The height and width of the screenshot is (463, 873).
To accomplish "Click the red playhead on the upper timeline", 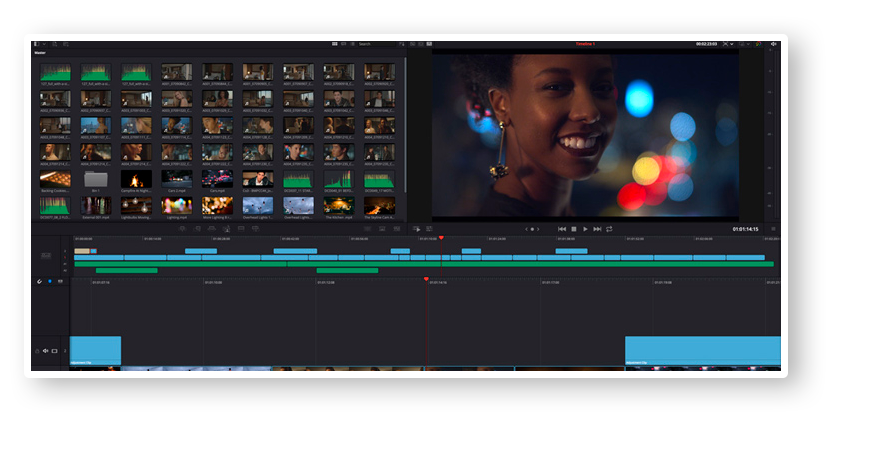I will click(x=441, y=238).
